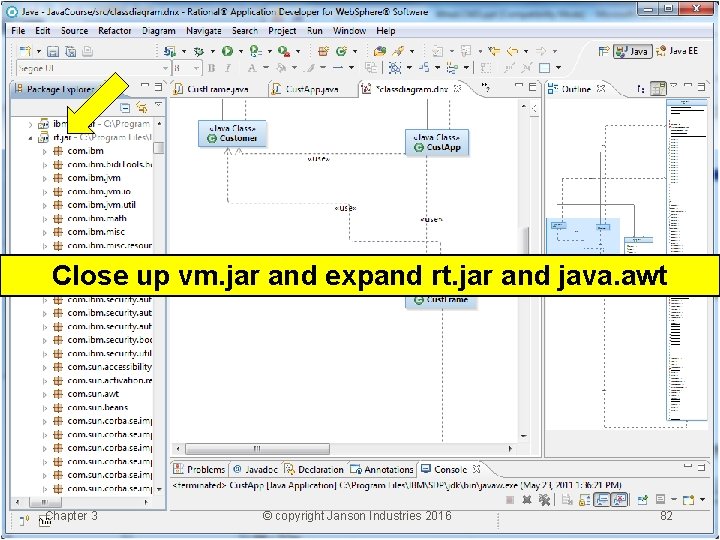Open the File menu
Image resolution: width=720 pixels, height=540 pixels.
tap(18, 31)
